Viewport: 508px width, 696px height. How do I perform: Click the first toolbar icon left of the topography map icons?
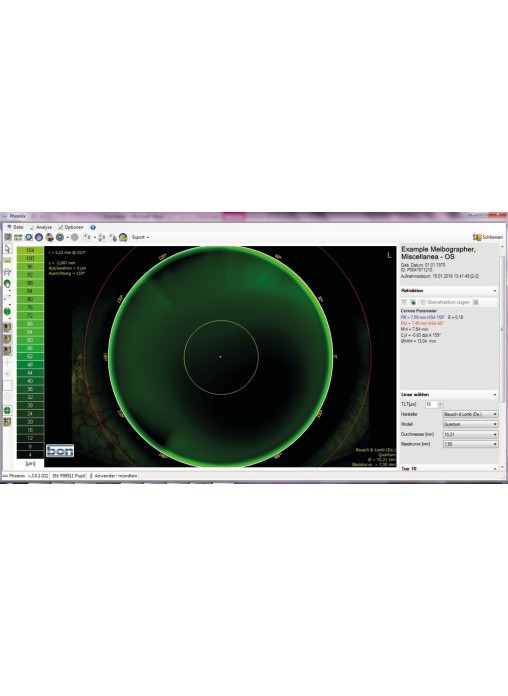click(x=8, y=237)
